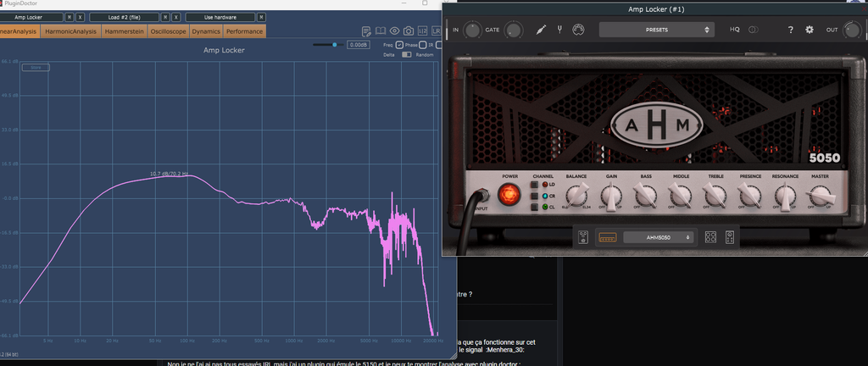The width and height of the screenshot is (868, 366).
Task: Click the IN knob in Amp Locker
Action: (x=472, y=30)
